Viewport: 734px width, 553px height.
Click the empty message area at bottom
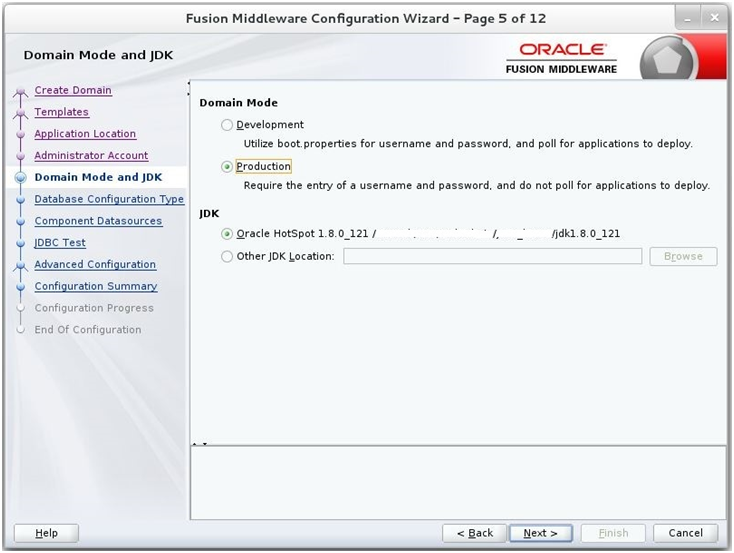point(458,483)
